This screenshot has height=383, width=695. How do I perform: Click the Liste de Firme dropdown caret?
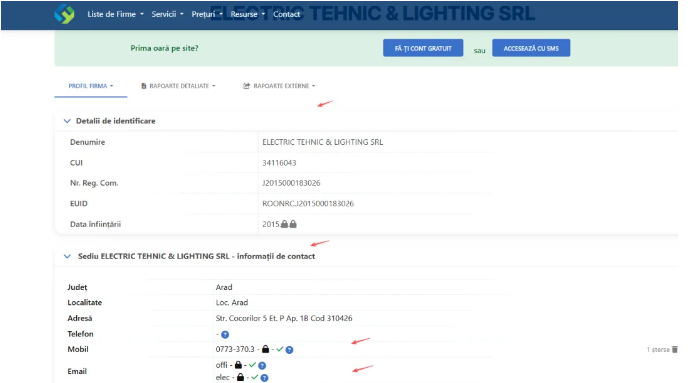click(x=142, y=14)
